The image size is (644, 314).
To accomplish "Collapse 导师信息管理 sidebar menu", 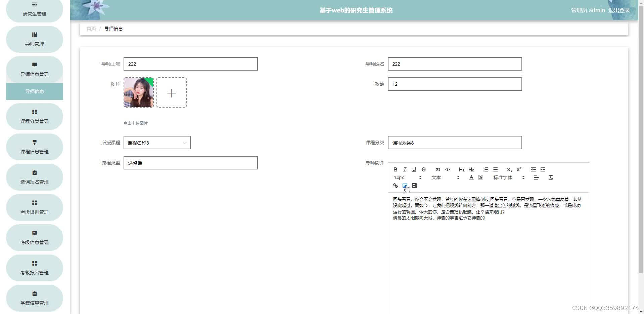I will click(35, 70).
